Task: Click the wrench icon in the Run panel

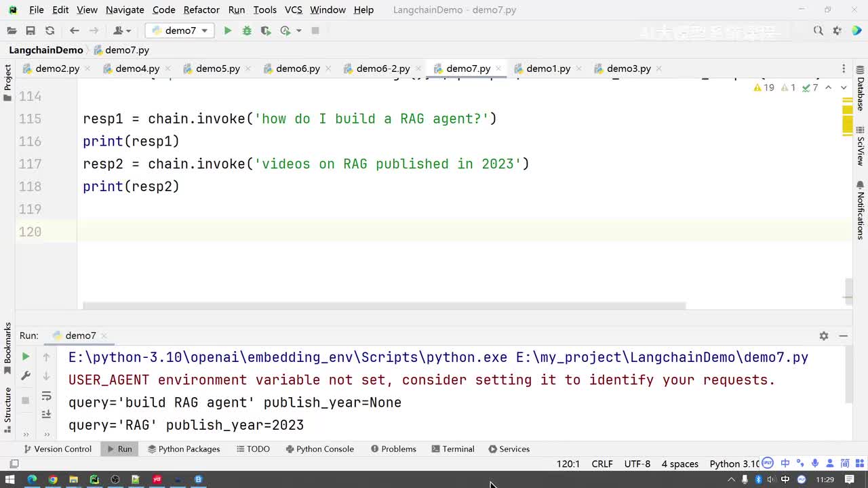Action: click(x=26, y=375)
